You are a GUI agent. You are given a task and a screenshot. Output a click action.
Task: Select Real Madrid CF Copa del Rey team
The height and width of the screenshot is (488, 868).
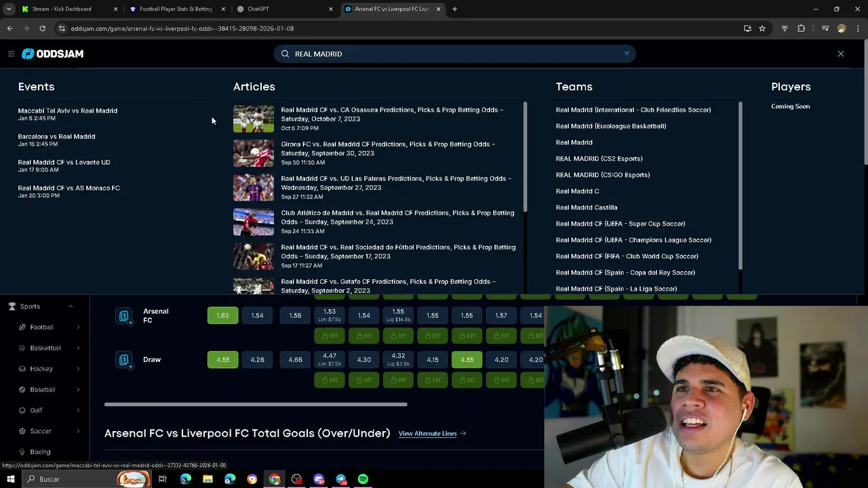[625, 272]
